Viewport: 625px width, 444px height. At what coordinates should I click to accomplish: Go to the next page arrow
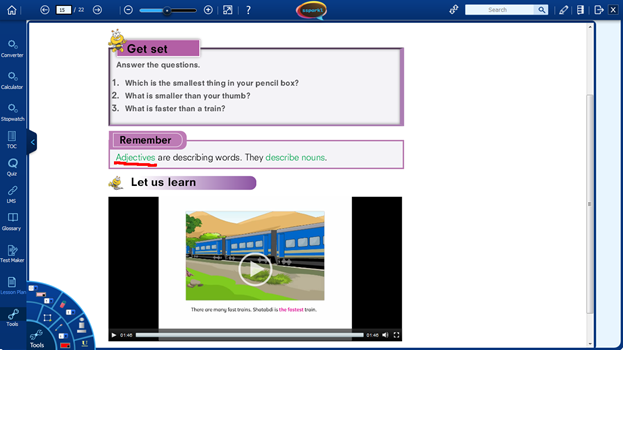tap(97, 10)
